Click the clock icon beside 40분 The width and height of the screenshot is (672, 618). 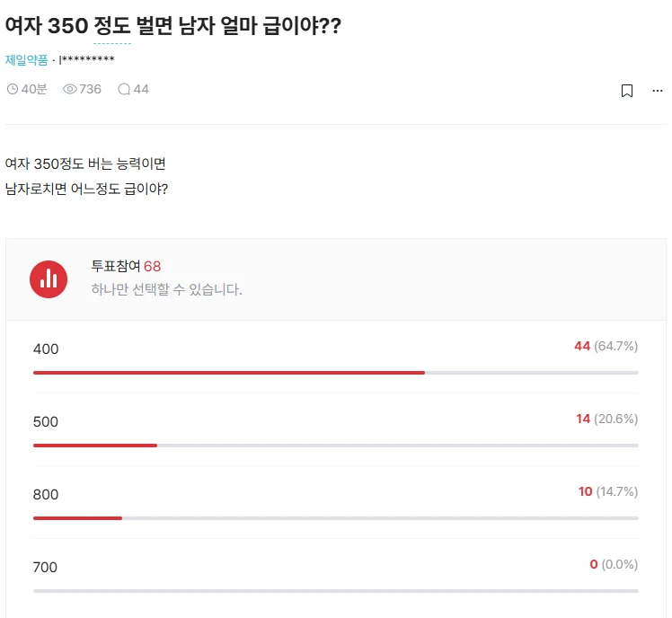tap(13, 89)
